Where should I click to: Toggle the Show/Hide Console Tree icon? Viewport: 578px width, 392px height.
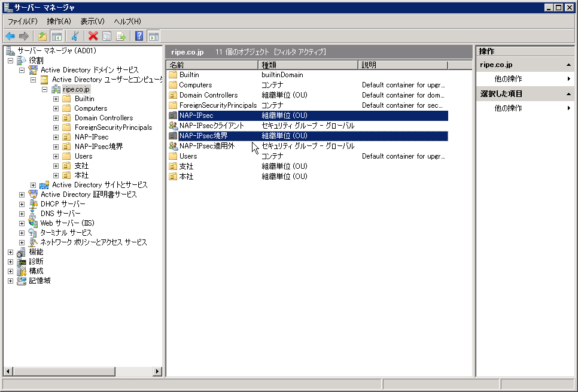click(x=56, y=36)
